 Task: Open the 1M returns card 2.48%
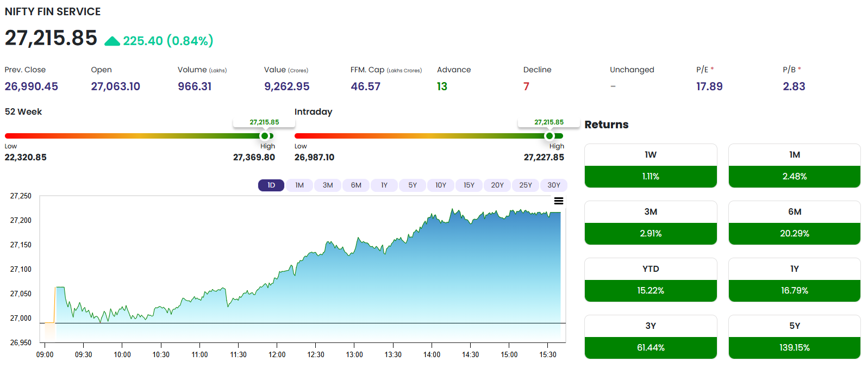(x=795, y=166)
